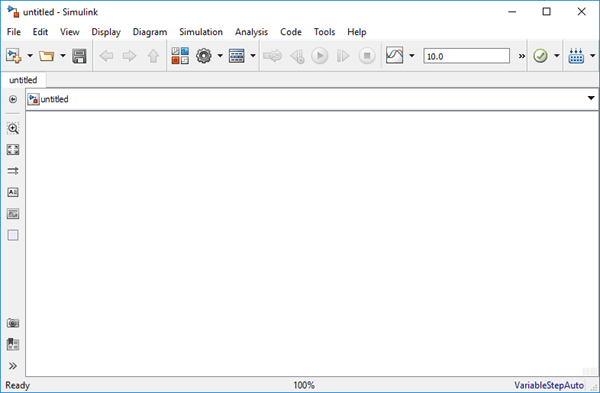Close the Simulink window
Viewport: 600px width, 393px height.
point(582,12)
